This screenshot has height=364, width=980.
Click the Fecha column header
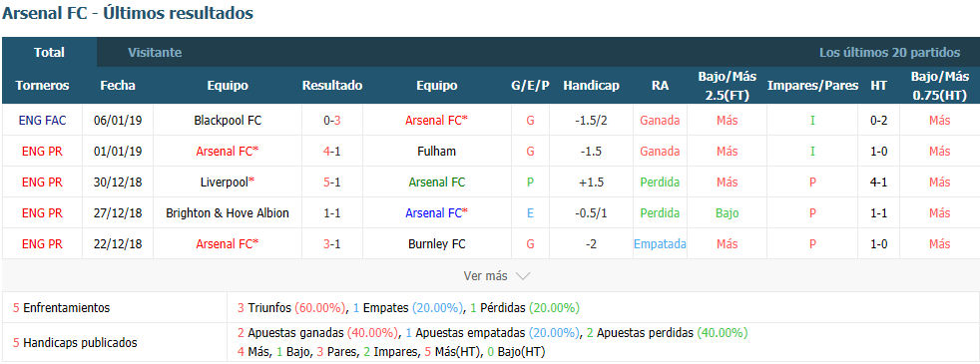coord(118,86)
